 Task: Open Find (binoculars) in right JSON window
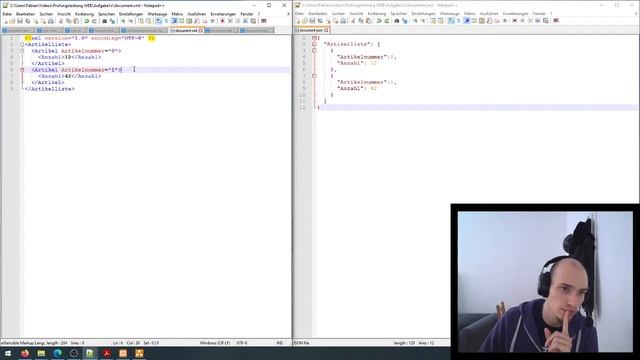(x=397, y=21)
